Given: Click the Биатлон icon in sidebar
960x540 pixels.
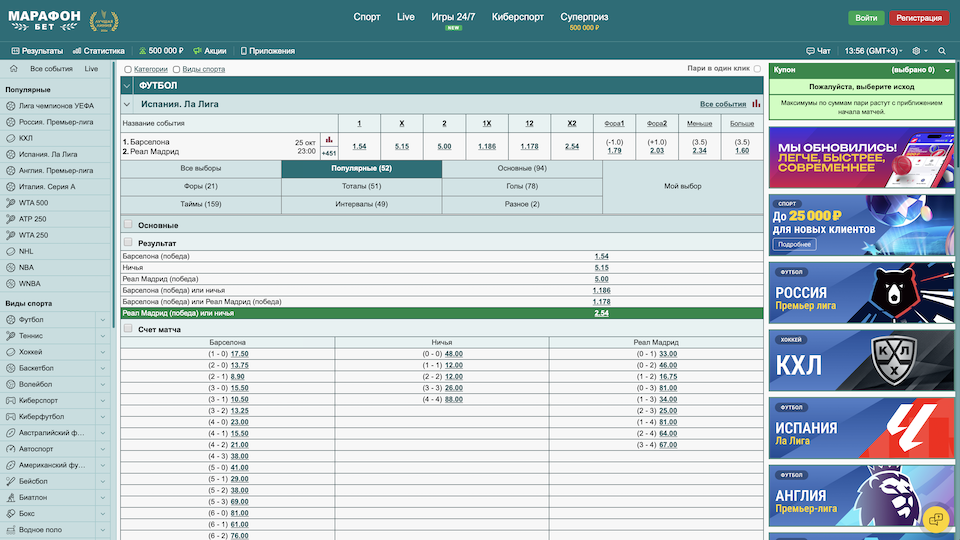Looking at the screenshot, I should pos(10,497).
